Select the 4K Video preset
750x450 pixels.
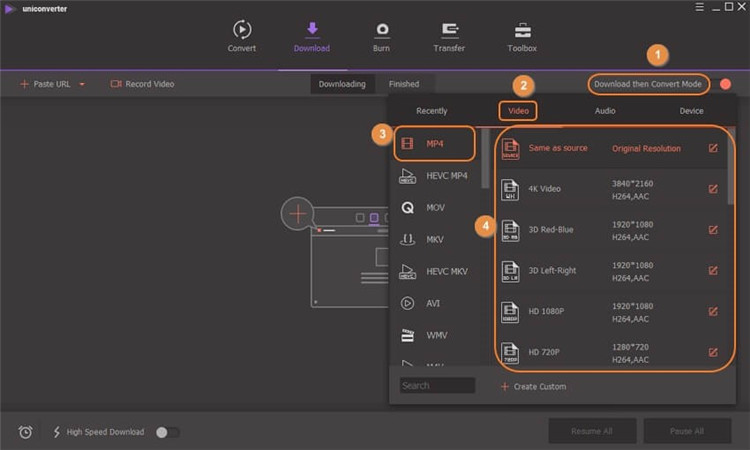[612, 189]
